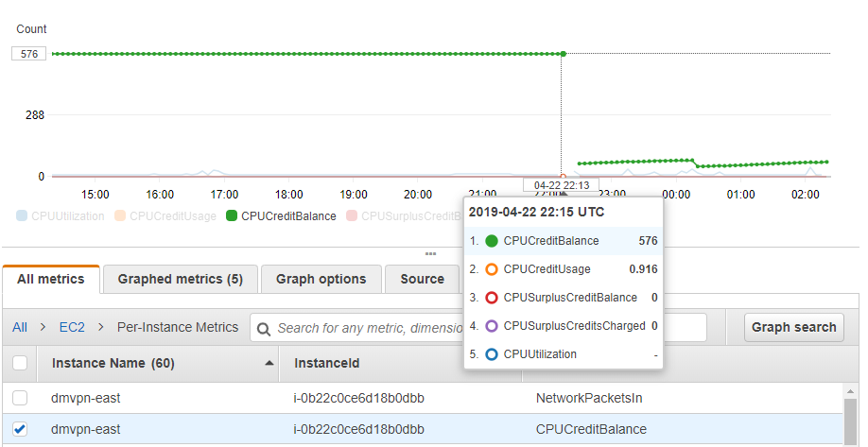Show the CPUUtilization series via legend
The width and height of the screenshot is (868, 447).
tap(62, 216)
